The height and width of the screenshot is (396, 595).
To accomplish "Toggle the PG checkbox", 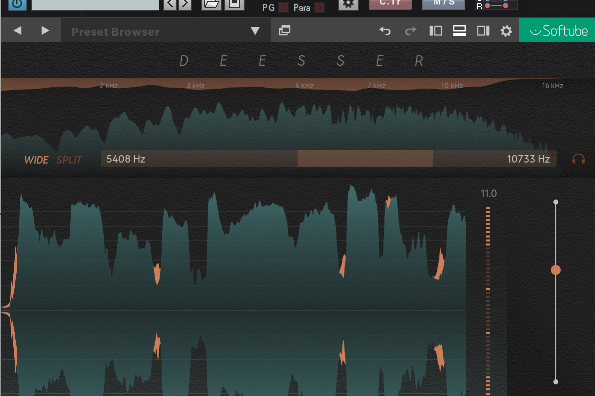I will (283, 8).
